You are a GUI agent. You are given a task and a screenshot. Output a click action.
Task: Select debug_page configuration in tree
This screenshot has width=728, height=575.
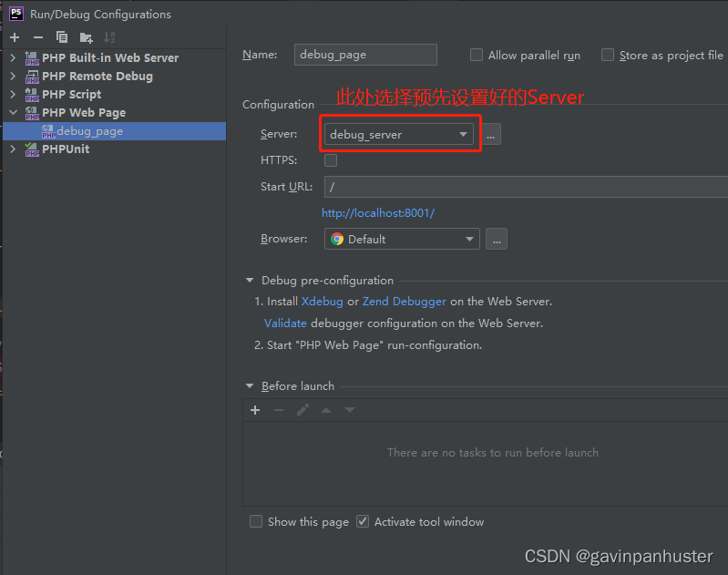click(114, 131)
